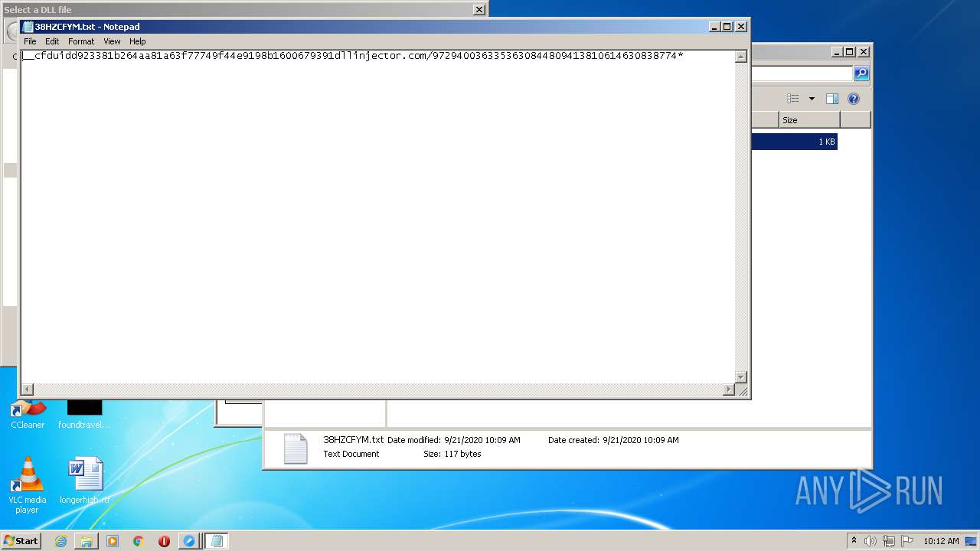Click the Explorer search input field
Image resolution: width=980 pixels, height=551 pixels.
point(802,73)
